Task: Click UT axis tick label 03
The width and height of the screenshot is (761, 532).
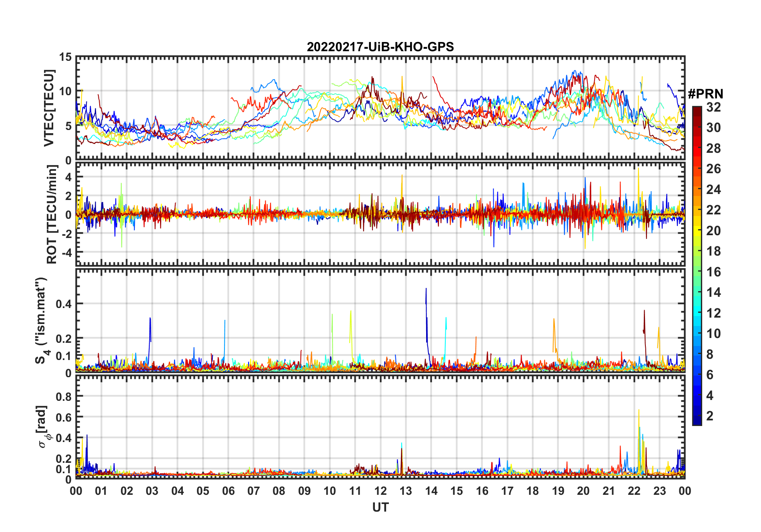Action: click(x=152, y=491)
